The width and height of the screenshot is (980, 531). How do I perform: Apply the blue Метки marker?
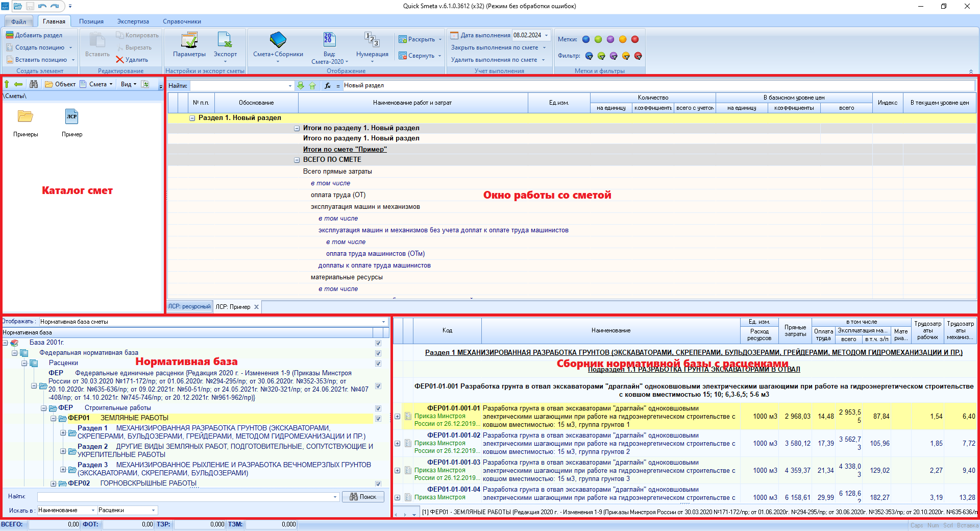click(586, 39)
